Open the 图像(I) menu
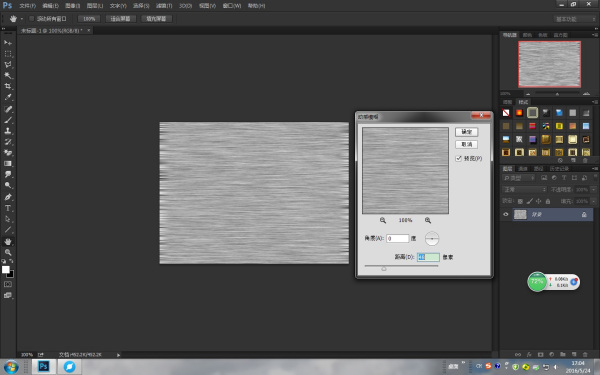This screenshot has height=375, width=600. 72,6
